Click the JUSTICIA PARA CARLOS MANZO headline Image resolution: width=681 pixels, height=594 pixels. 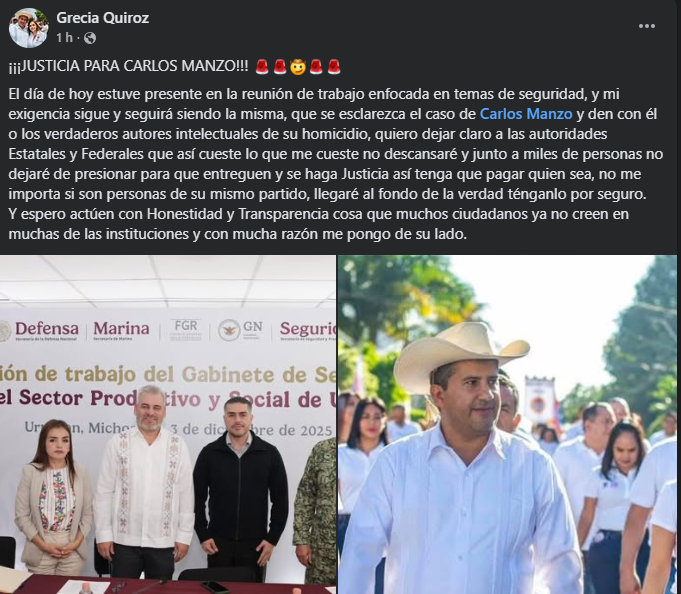(129, 66)
